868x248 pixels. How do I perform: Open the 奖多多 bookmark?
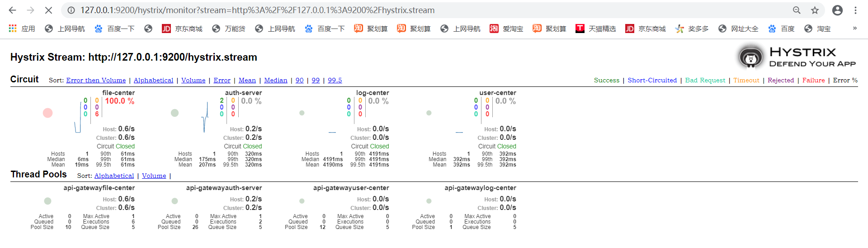point(692,29)
